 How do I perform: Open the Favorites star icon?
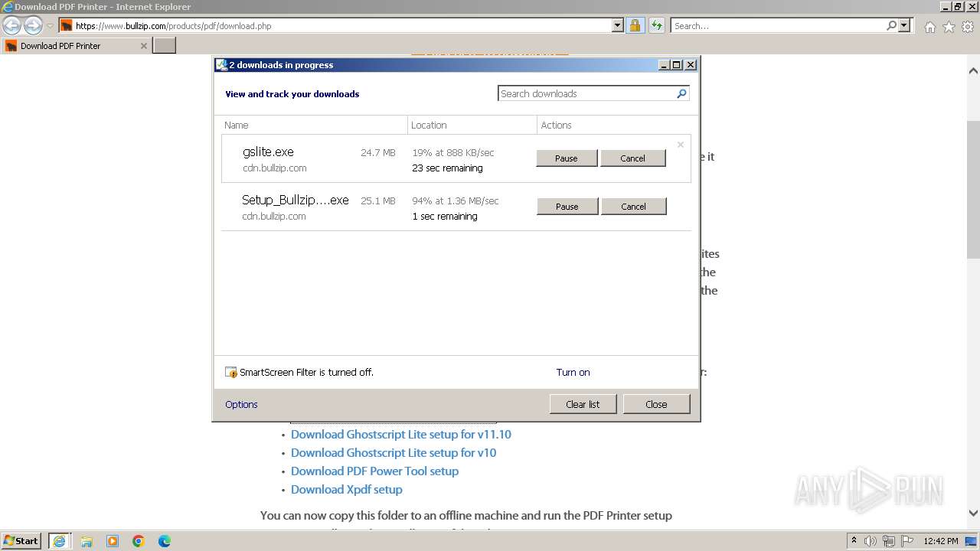click(x=949, y=27)
